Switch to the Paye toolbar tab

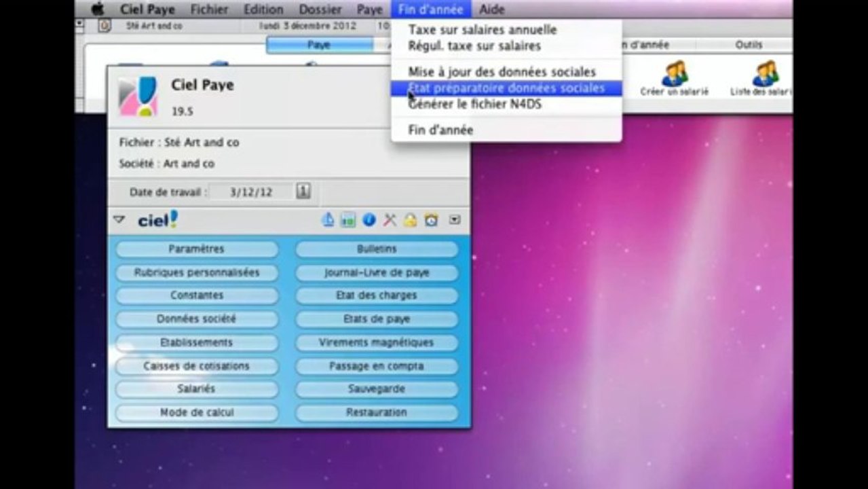319,45
